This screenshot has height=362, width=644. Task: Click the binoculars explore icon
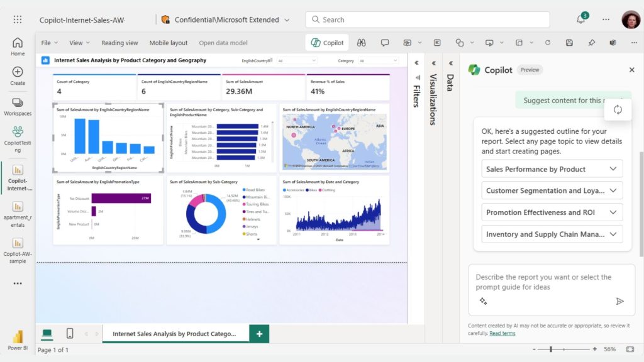(362, 43)
